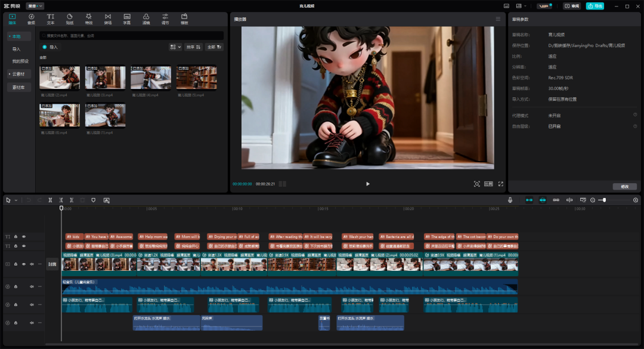Click the player panel hamburger menu icon

tap(498, 19)
